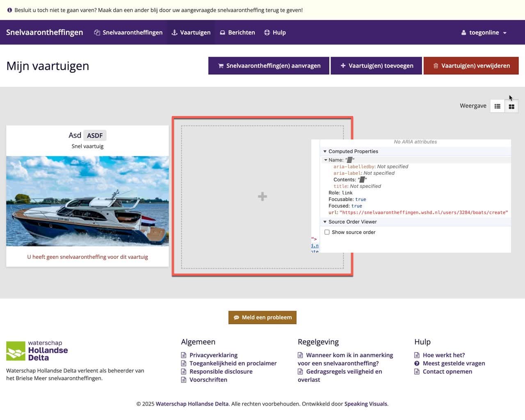Click the info icon in top notice
525x420 pixels.
click(9, 10)
